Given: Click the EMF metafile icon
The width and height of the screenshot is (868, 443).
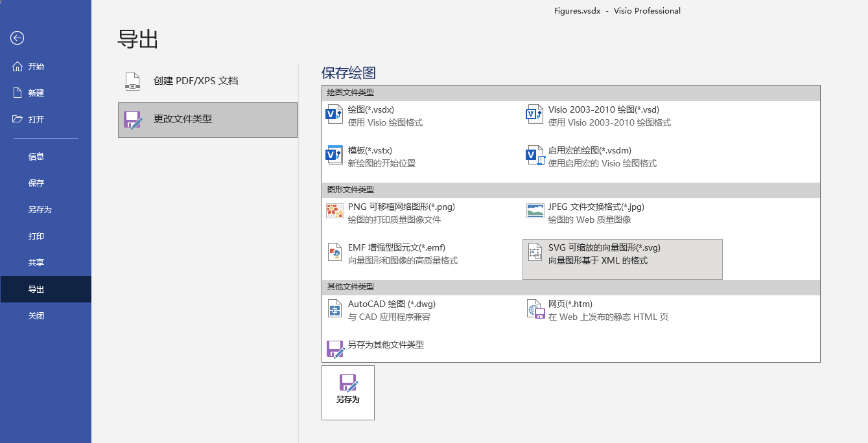Looking at the screenshot, I should [x=335, y=253].
